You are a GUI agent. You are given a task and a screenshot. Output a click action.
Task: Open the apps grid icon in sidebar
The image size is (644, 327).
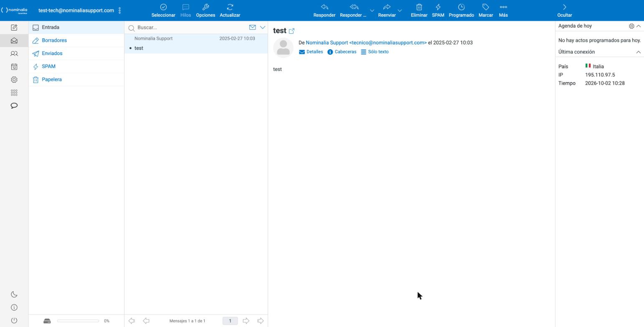[14, 93]
